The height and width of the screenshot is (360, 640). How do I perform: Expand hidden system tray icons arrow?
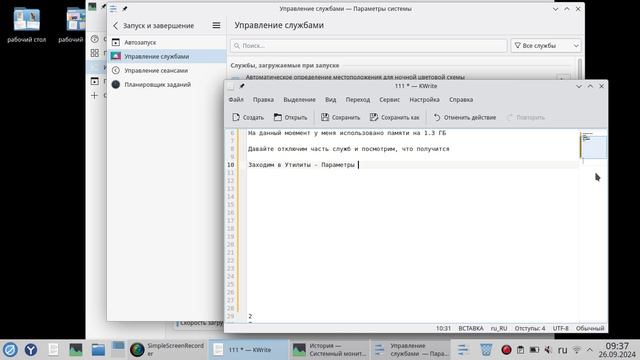589,350
